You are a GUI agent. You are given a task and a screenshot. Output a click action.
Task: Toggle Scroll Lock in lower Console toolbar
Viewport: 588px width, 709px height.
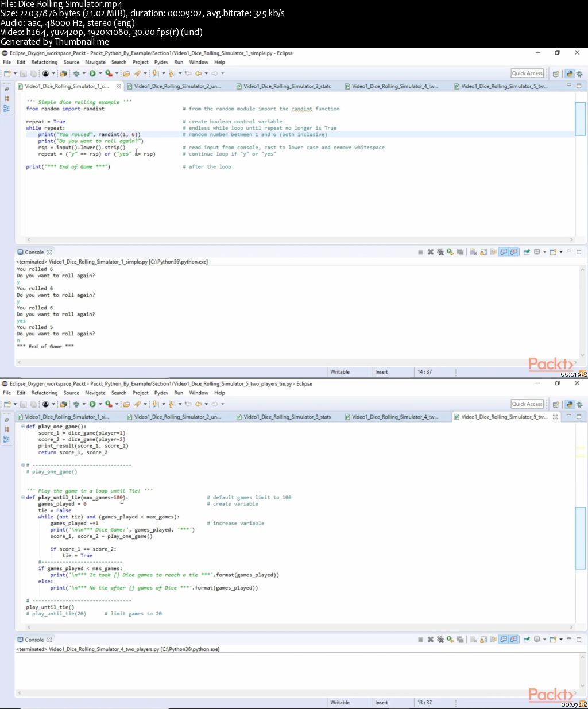click(483, 640)
